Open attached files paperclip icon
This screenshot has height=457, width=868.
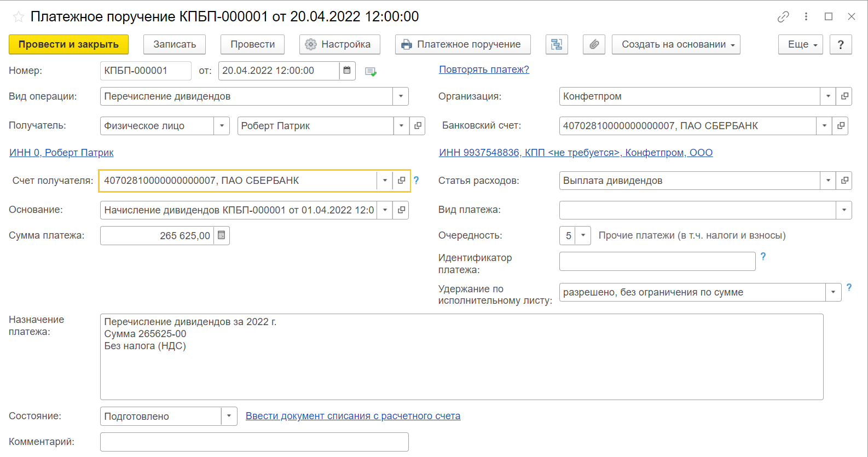(594, 44)
